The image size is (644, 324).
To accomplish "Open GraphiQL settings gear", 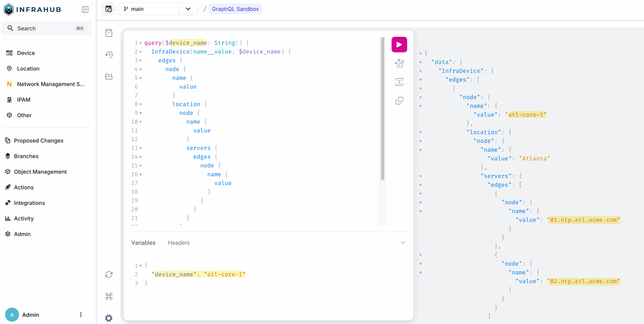I will 109,318.
